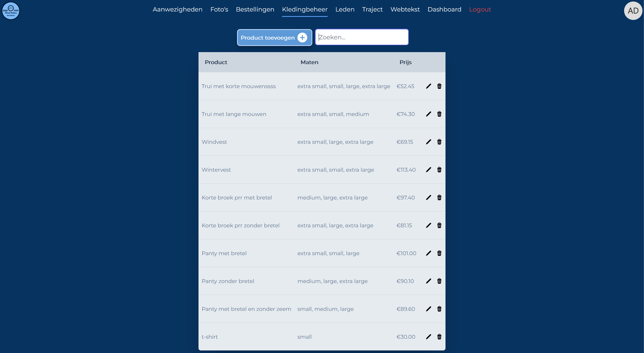Open the AD profile avatar
Viewport: 644px width, 353px height.
633,11
